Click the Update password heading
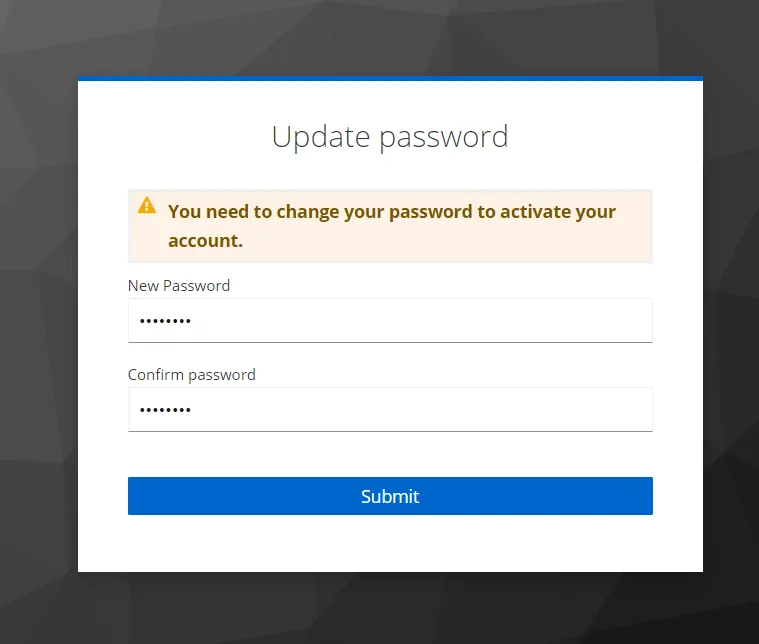The width and height of the screenshot is (759, 644). 390,137
